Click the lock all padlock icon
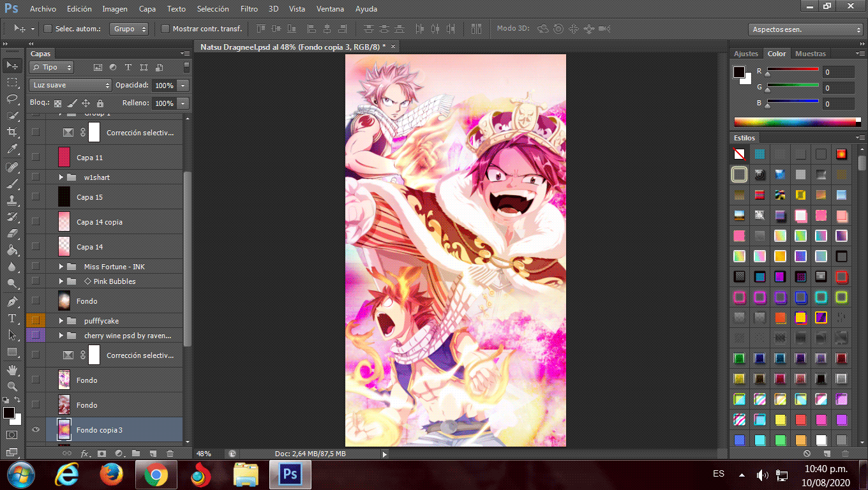This screenshot has width=868, height=490. (x=100, y=103)
